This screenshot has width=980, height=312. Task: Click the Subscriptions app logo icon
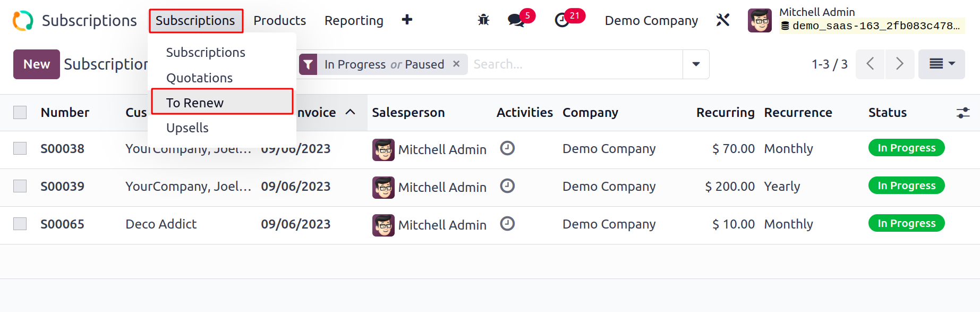tap(23, 21)
